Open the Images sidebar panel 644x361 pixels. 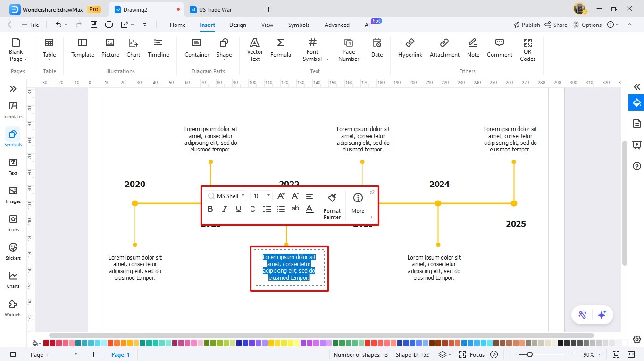(x=13, y=195)
